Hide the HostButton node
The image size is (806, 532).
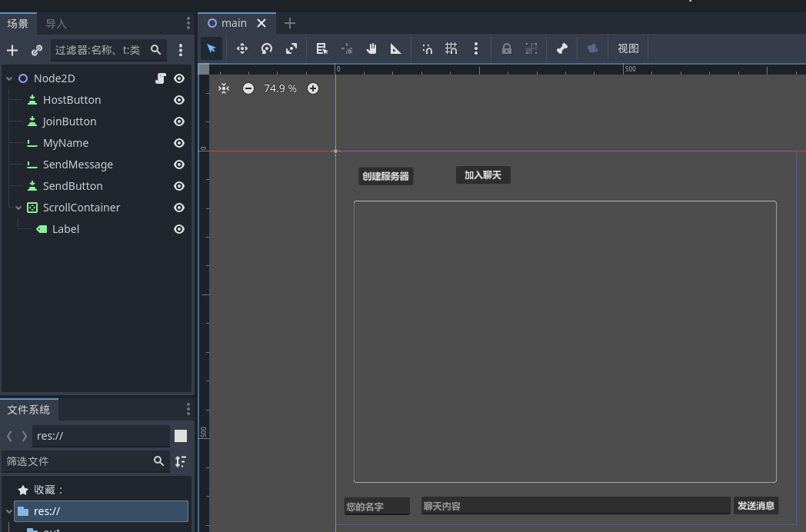tap(179, 100)
